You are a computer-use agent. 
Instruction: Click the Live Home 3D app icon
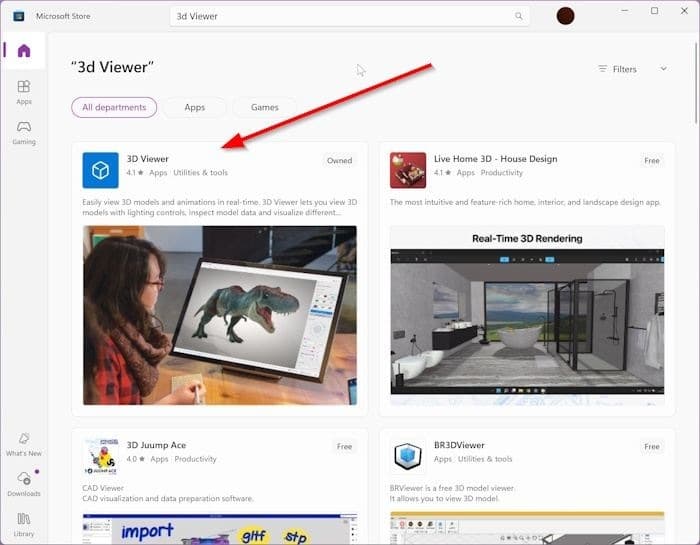(408, 170)
